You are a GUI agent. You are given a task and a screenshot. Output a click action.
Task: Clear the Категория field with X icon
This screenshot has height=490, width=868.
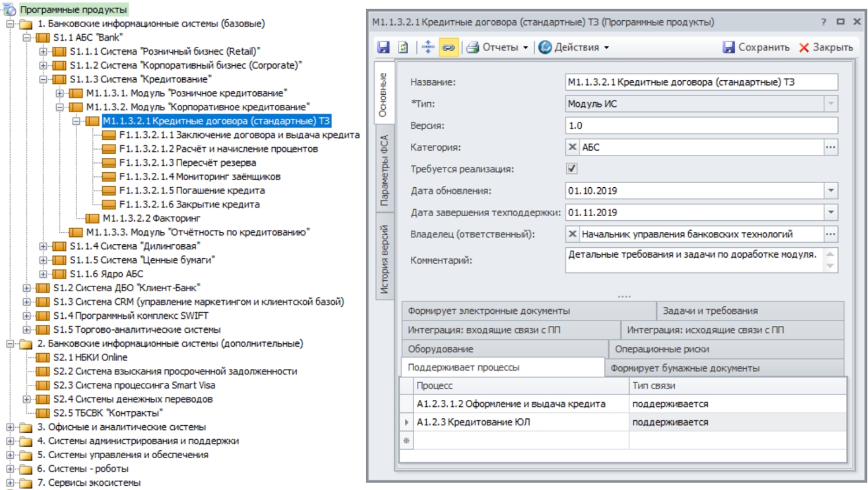572,147
